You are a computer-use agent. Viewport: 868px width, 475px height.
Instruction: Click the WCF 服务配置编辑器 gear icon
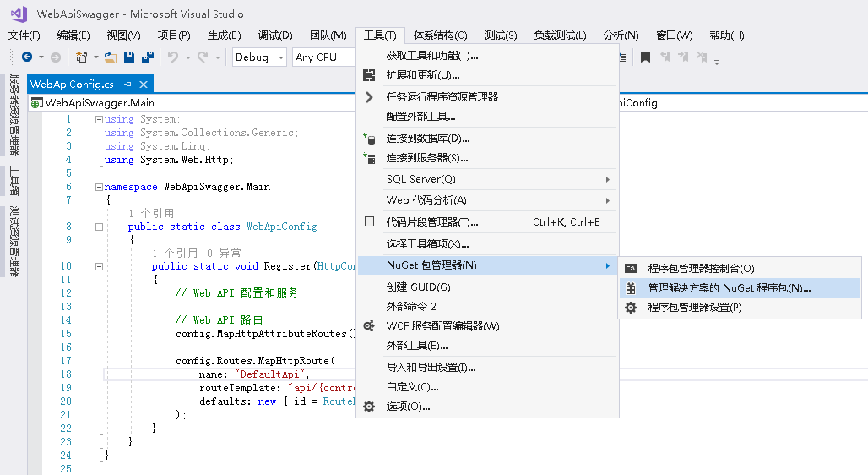click(x=369, y=326)
